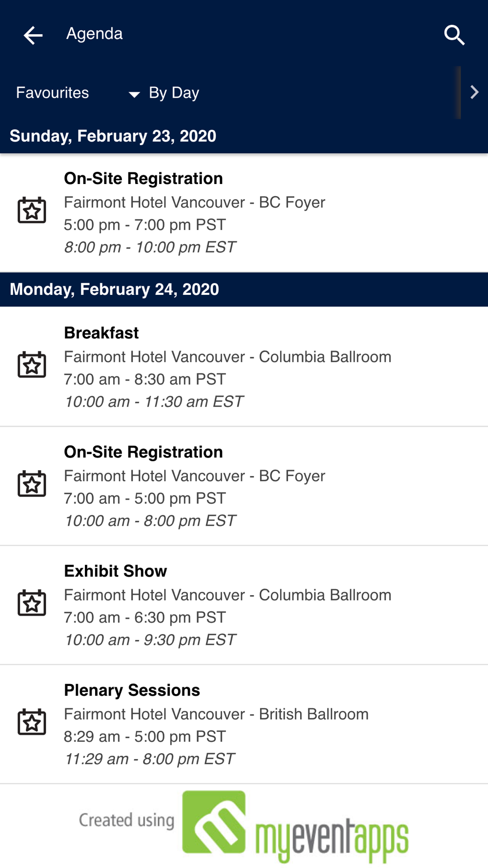The image size is (488, 868).
Task: Tap the Agenda page title
Action: [95, 34]
